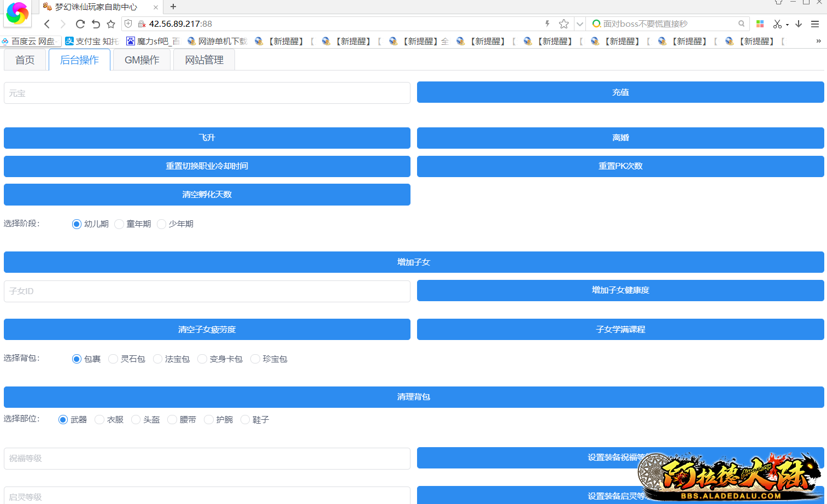This screenshot has width=827, height=504.
Task: Open the 网游单机下载 bookmark
Action: 218,41
